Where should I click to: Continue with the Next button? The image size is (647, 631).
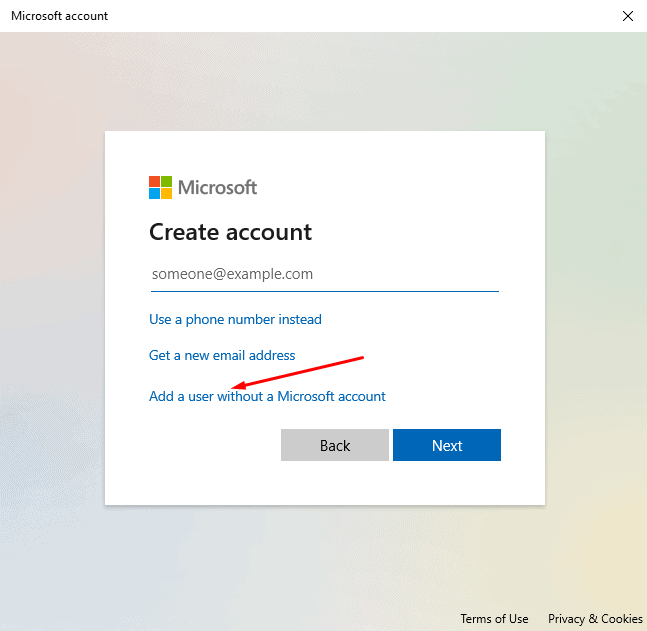pos(447,445)
